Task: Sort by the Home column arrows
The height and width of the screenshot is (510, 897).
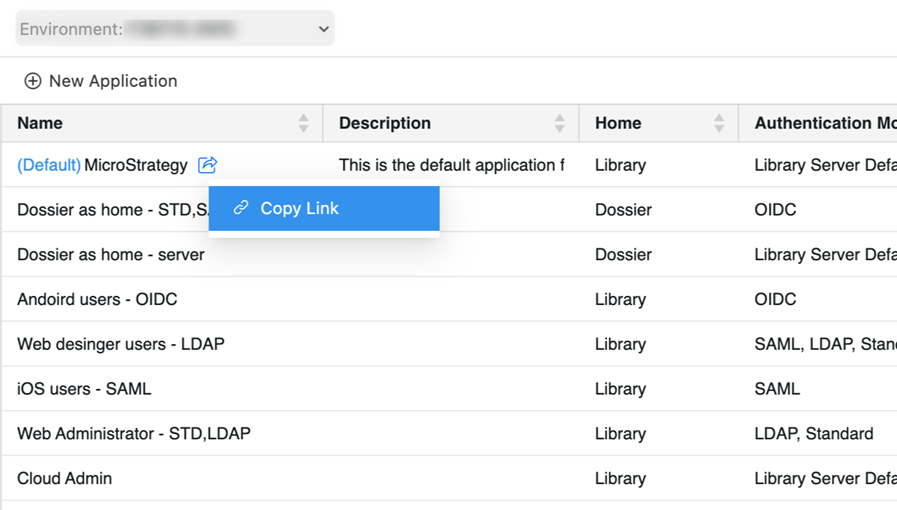Action: point(719,123)
